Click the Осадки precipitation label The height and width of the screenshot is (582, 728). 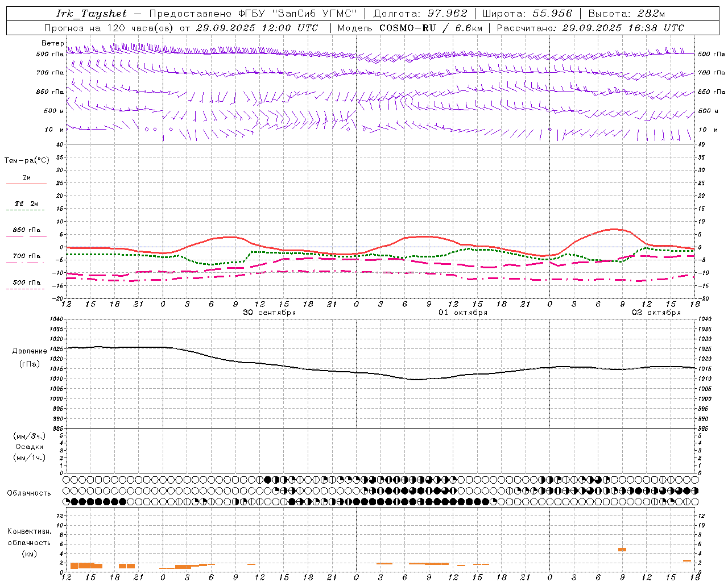30,447
